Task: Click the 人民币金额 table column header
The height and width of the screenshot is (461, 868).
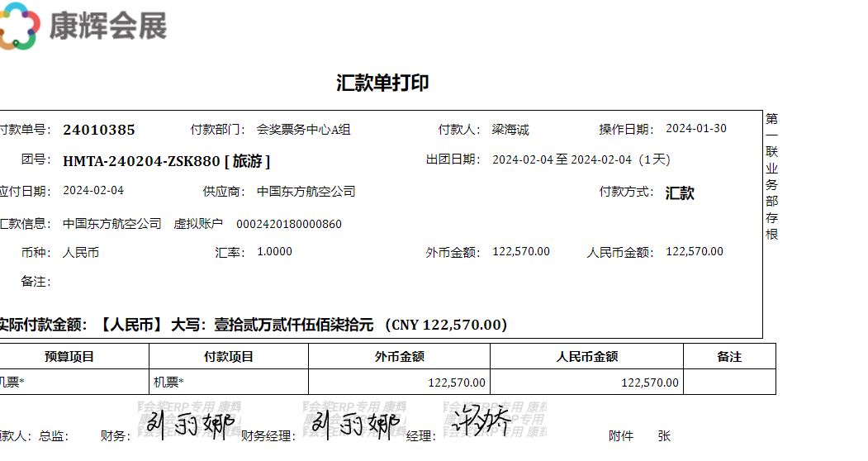Action: pyautogui.click(x=586, y=357)
